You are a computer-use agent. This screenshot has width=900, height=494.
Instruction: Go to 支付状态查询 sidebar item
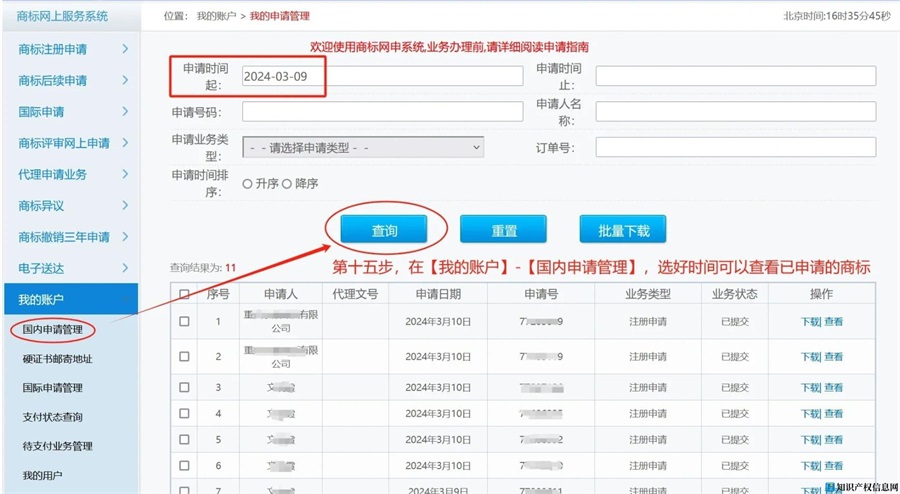[x=52, y=417]
